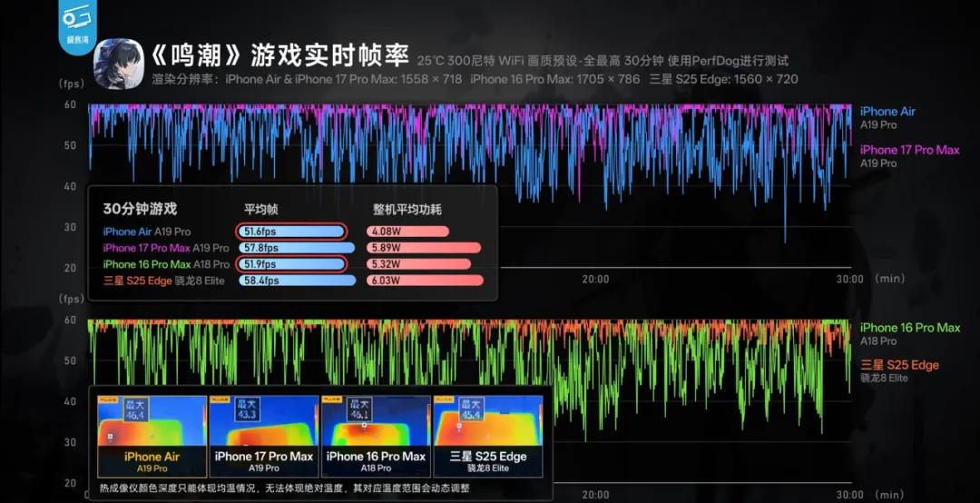Click the 6.03W average power bar
The width and height of the screenshot is (980, 503).
click(x=425, y=281)
